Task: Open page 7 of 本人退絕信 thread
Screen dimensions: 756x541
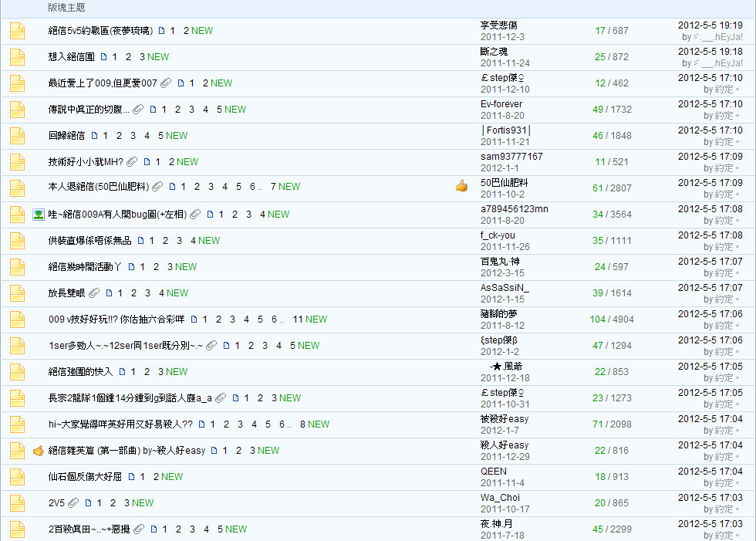Action: 272,187
